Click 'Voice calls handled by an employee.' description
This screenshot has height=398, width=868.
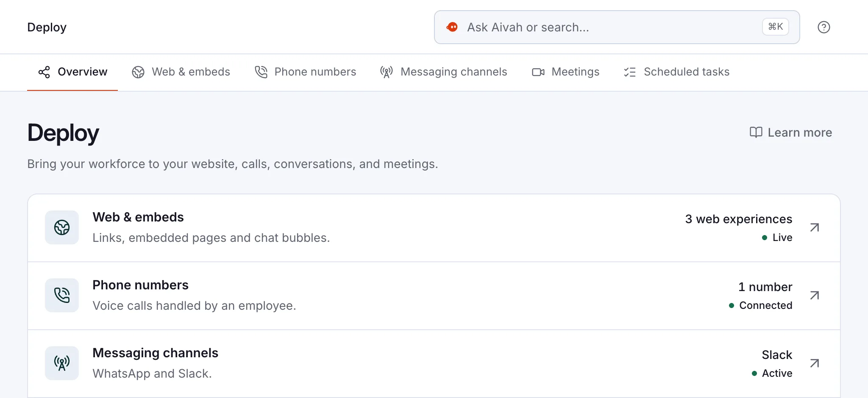pos(194,306)
